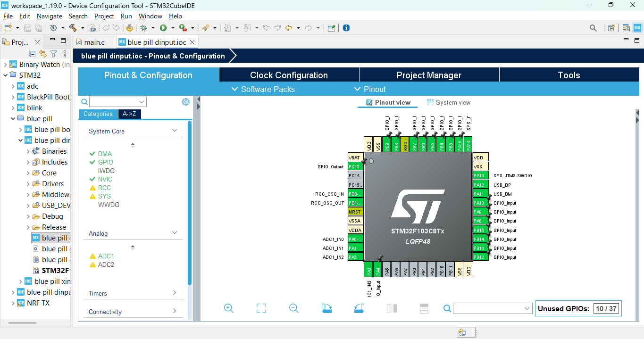This screenshot has height=339, width=644.
Task: Zoom out of the pinout view
Action: (x=294, y=308)
